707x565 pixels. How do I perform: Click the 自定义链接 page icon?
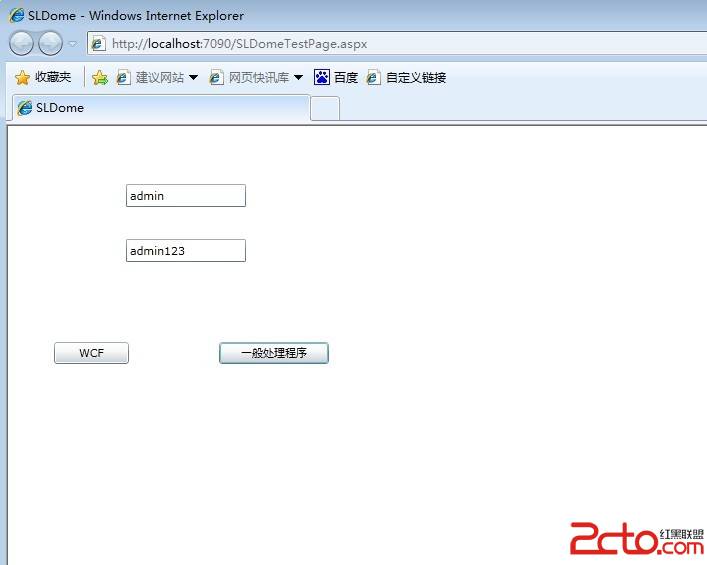373,78
